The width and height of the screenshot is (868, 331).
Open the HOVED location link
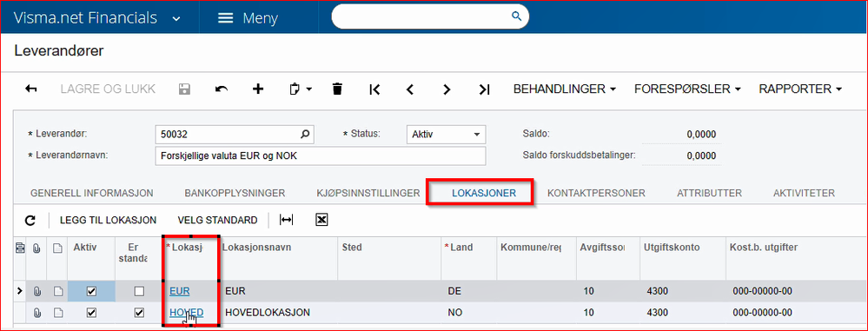point(187,313)
